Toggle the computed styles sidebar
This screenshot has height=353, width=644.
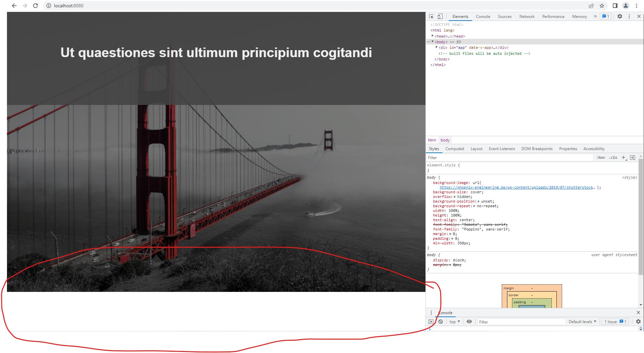(632, 158)
